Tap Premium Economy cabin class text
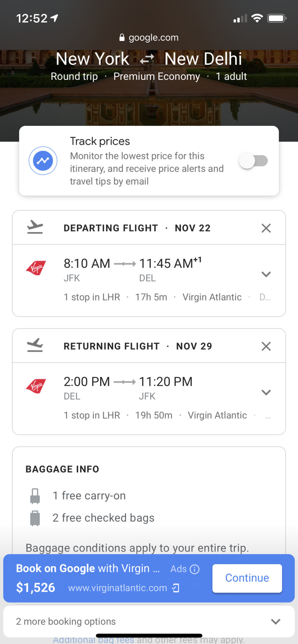This screenshot has height=644, width=298. tap(157, 76)
